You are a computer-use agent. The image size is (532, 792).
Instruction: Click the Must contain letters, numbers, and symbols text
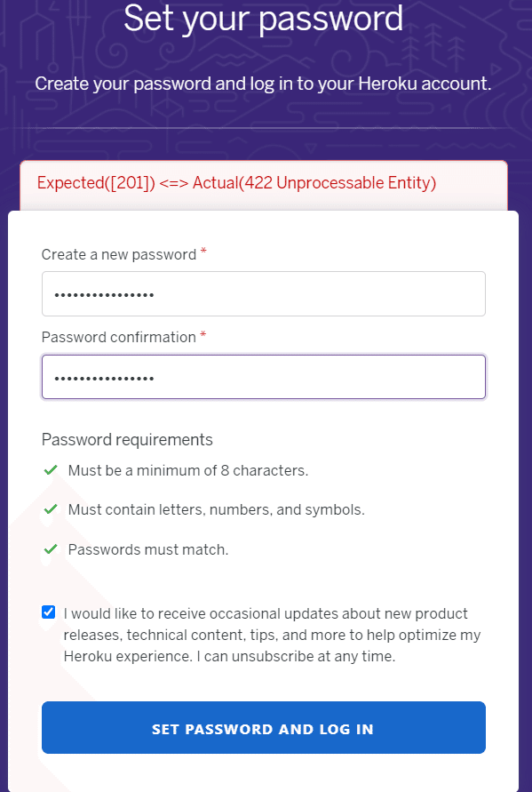point(216,509)
